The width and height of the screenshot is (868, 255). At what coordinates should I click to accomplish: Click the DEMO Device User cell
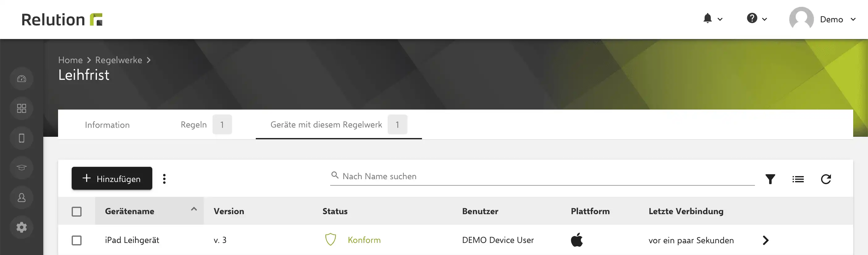(498, 240)
